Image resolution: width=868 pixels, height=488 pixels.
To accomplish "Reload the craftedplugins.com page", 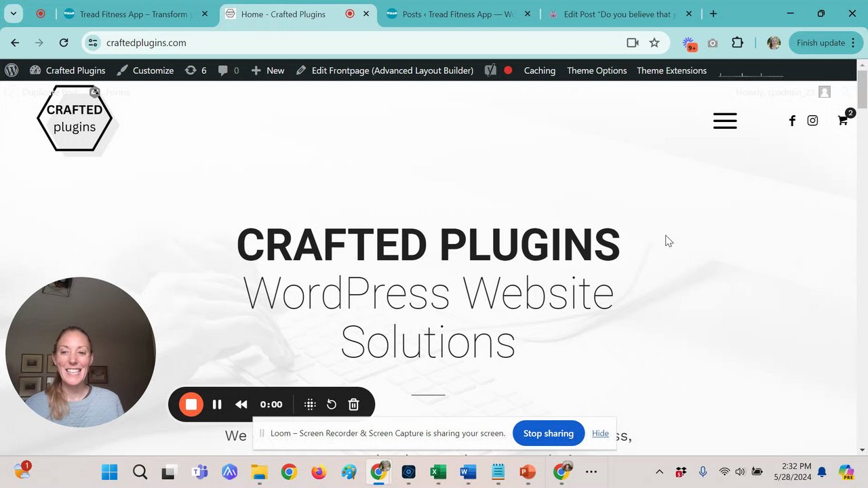I will 64,43.
